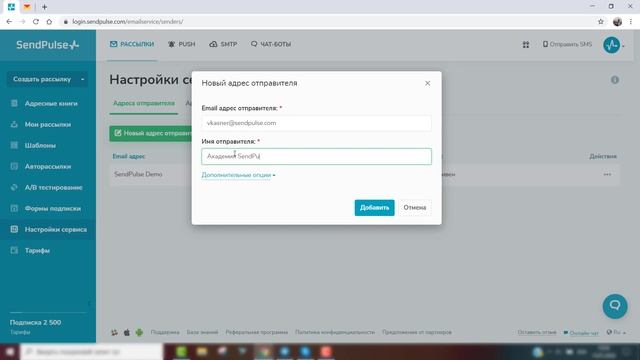Click the Формы подписки sidebar icon

(14, 208)
